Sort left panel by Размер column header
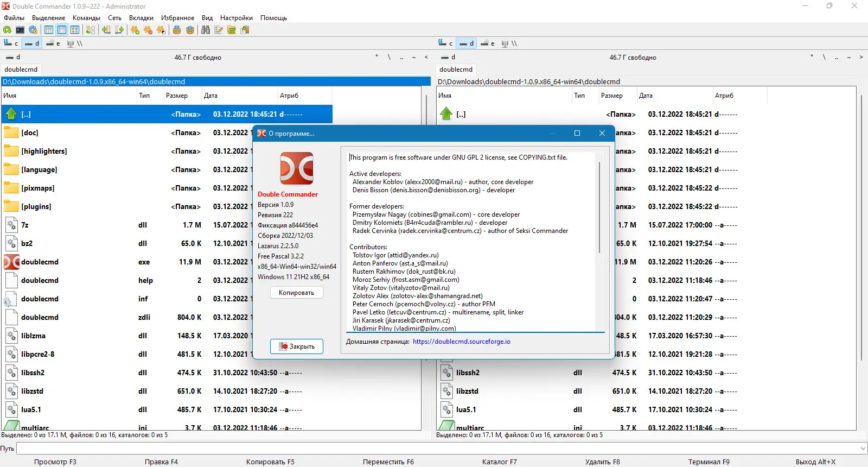The image size is (868, 467). tap(182, 96)
